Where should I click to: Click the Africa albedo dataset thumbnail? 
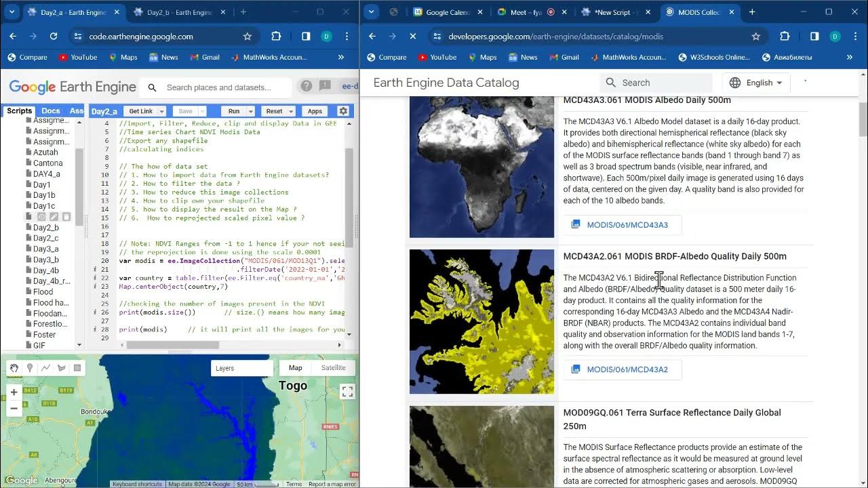[x=481, y=167]
